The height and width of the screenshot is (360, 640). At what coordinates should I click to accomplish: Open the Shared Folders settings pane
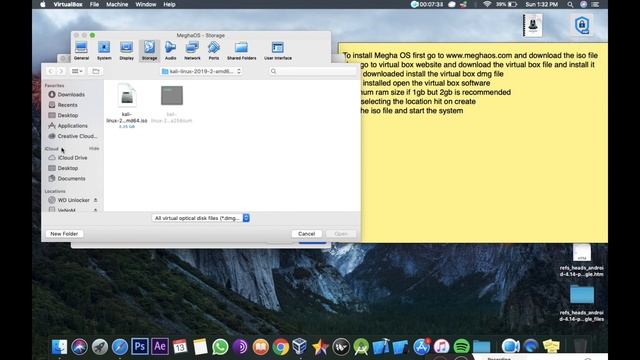click(x=242, y=51)
